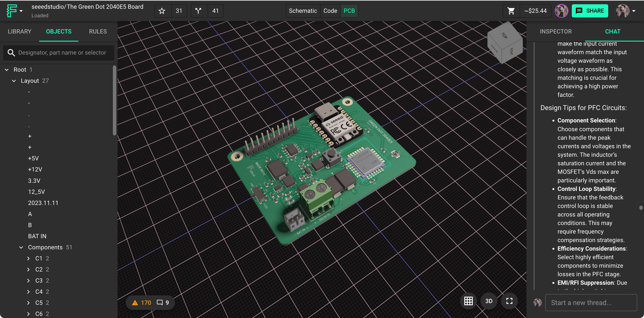Expand the C1 component node
This screenshot has width=644, height=318.
(29, 258)
